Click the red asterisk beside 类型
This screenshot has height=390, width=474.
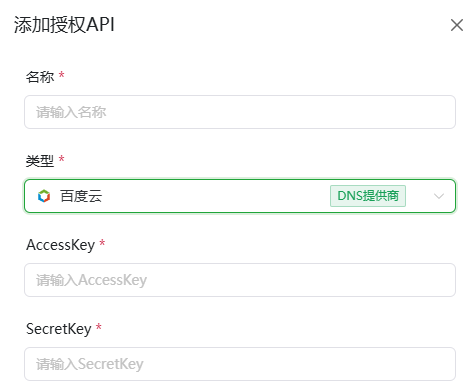[x=61, y=159]
